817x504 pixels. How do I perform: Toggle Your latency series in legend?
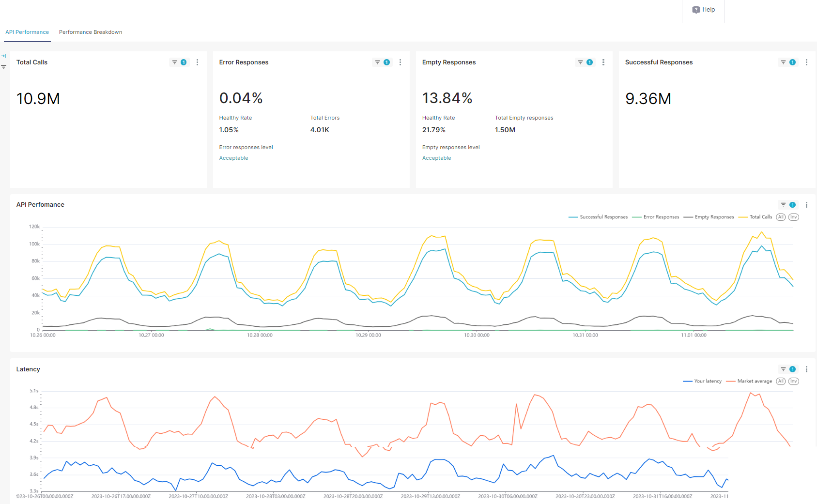pos(702,381)
